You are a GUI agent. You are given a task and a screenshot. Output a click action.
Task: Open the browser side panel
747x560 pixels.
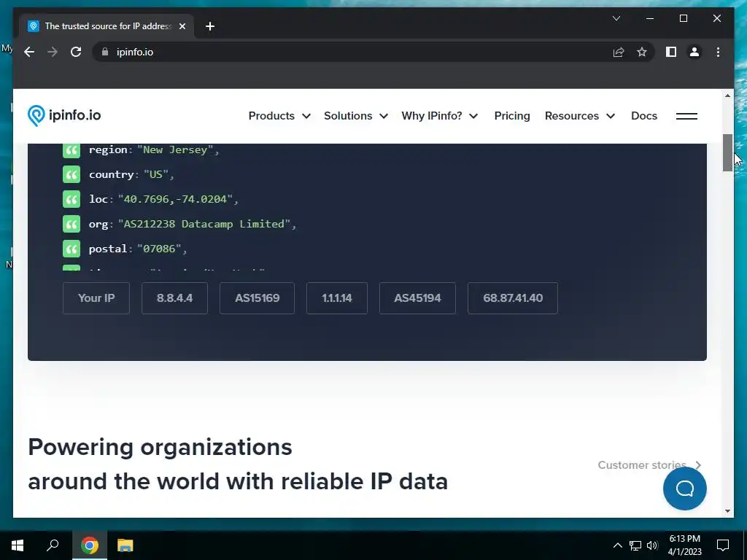click(x=671, y=52)
